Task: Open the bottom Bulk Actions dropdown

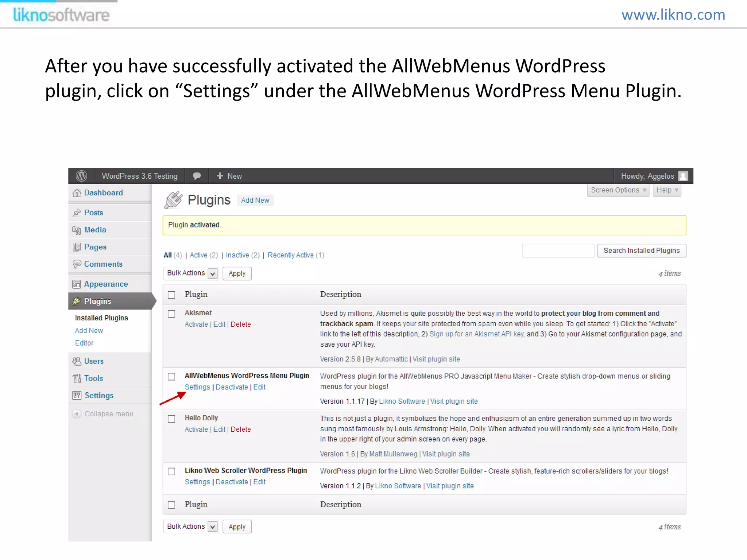Action: click(x=191, y=526)
